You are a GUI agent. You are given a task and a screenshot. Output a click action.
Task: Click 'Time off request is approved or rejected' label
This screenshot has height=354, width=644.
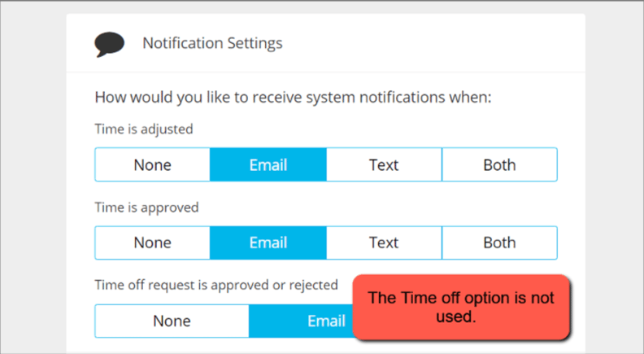tap(215, 285)
